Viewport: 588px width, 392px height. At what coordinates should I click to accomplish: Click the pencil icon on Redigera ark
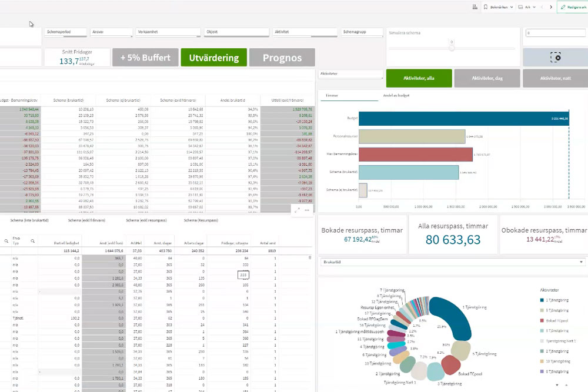click(x=563, y=6)
